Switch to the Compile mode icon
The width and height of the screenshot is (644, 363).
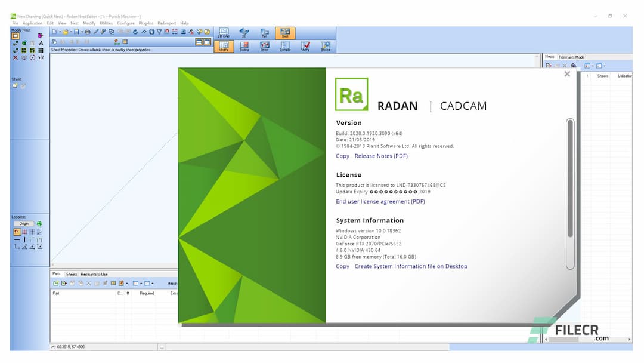(284, 45)
